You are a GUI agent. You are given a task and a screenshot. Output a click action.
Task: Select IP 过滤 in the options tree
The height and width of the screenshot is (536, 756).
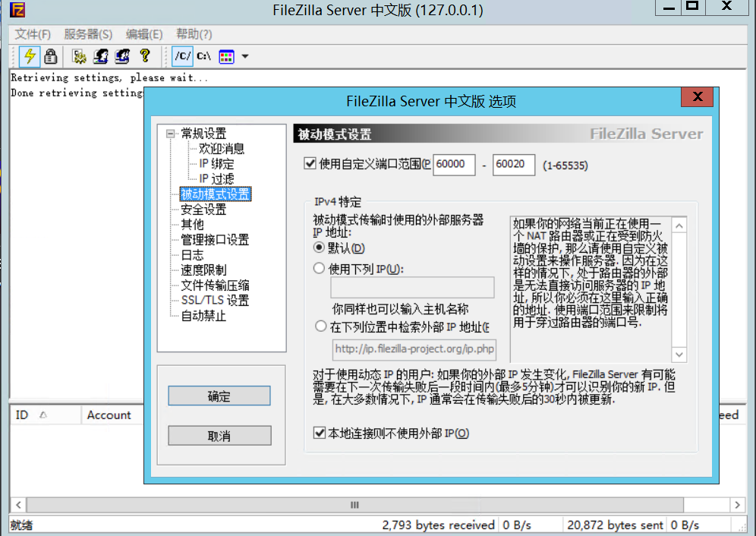click(x=216, y=179)
